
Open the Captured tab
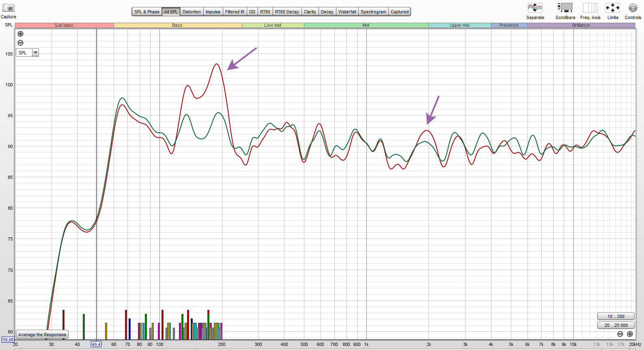(x=400, y=12)
